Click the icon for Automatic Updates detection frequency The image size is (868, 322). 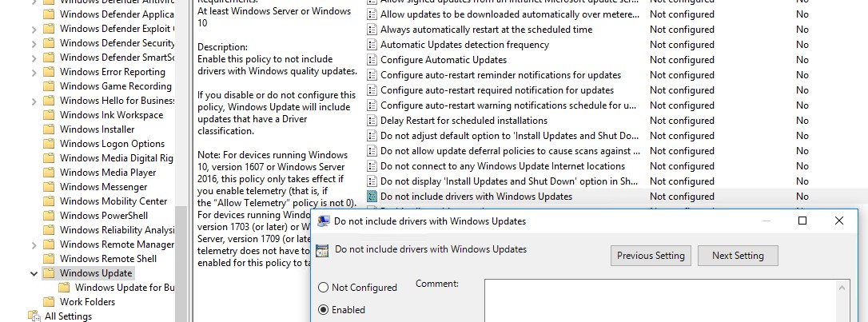(x=372, y=45)
